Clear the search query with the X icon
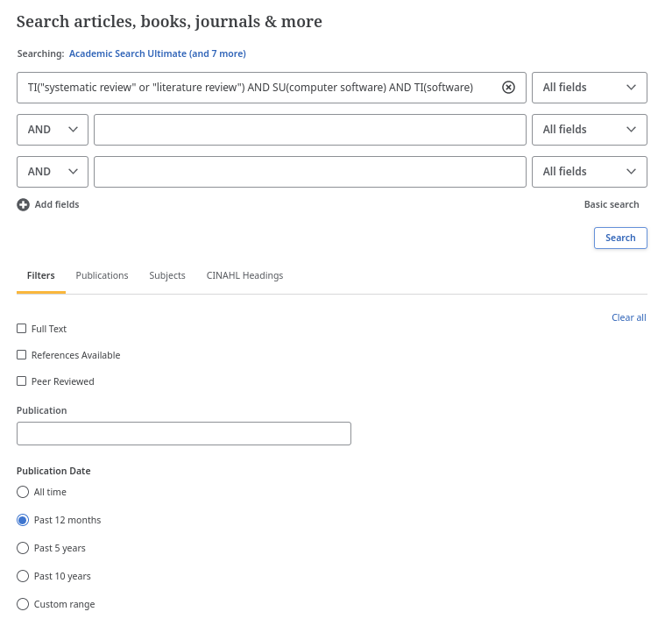Viewport: 672px width, 626px height. tap(508, 88)
